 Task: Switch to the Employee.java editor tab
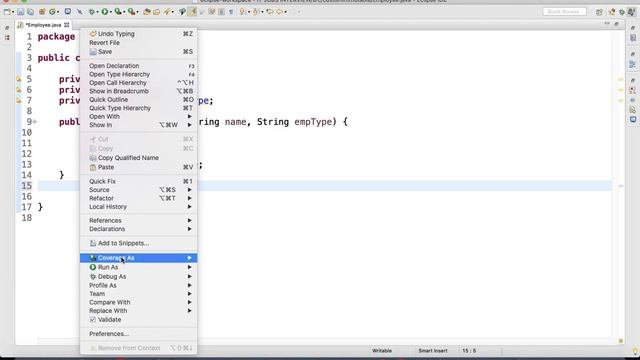pos(43,25)
